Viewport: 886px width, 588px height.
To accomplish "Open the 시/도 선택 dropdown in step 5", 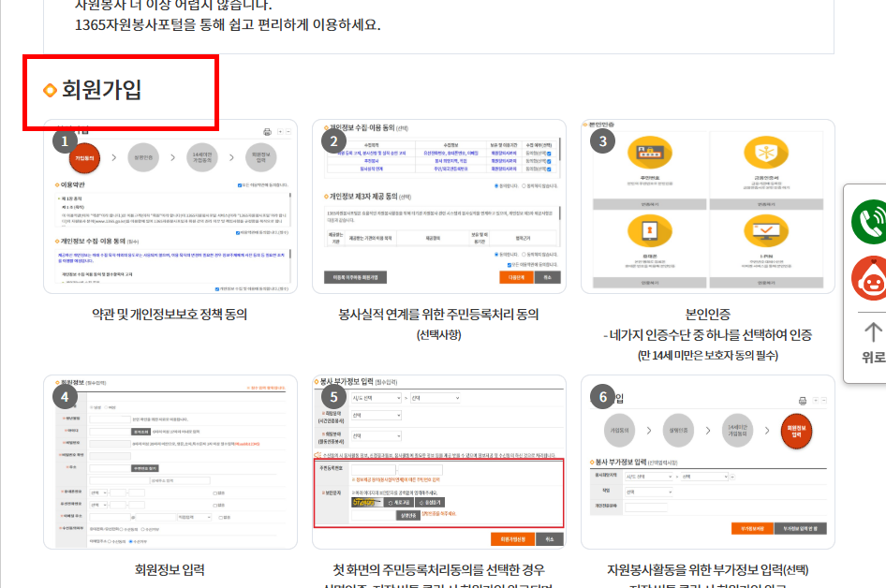I will (377, 398).
